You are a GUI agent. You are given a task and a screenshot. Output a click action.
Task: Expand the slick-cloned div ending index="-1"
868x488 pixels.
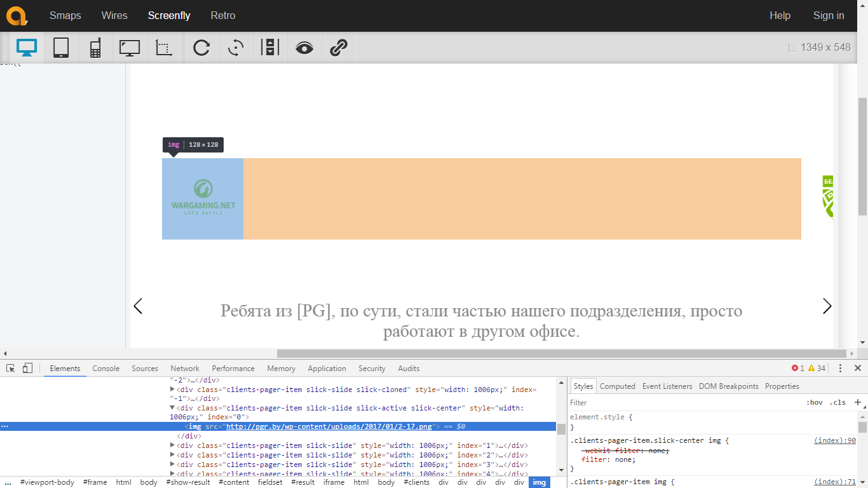172,389
